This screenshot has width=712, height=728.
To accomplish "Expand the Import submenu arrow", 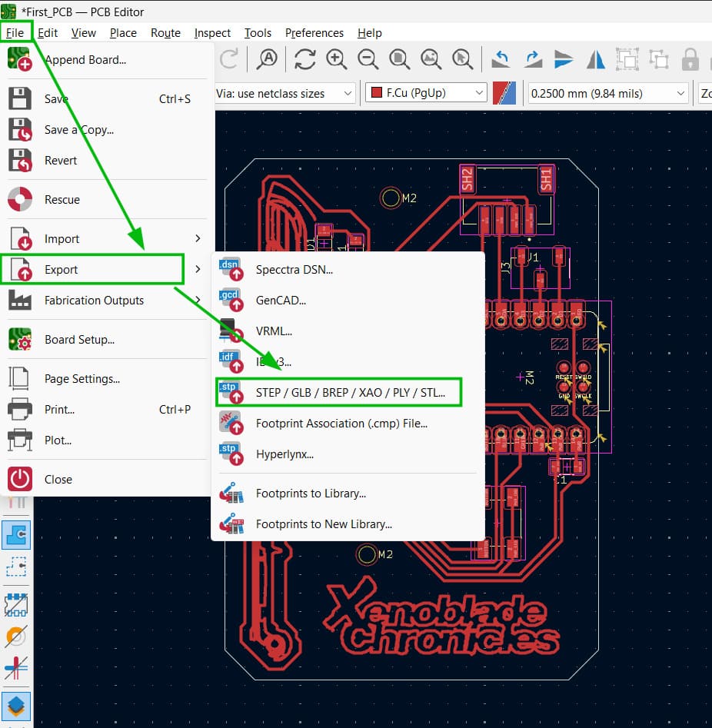I will 198,238.
